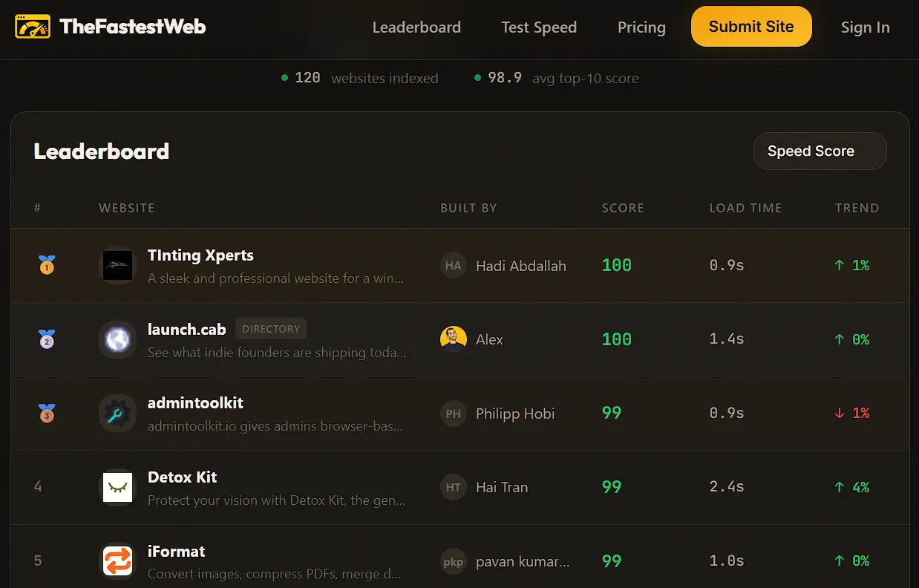Click Alex's profile photo avatar
Screen dimensions: 919x588
(x=454, y=339)
